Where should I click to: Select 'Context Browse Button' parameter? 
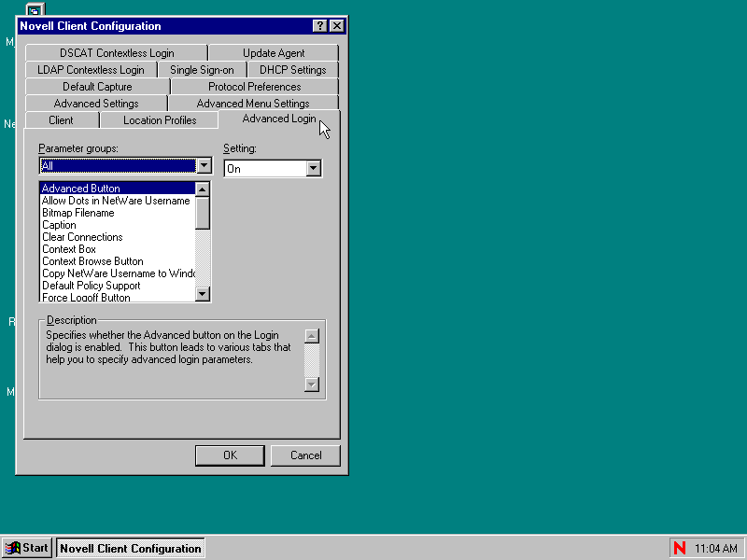[x=118, y=261]
